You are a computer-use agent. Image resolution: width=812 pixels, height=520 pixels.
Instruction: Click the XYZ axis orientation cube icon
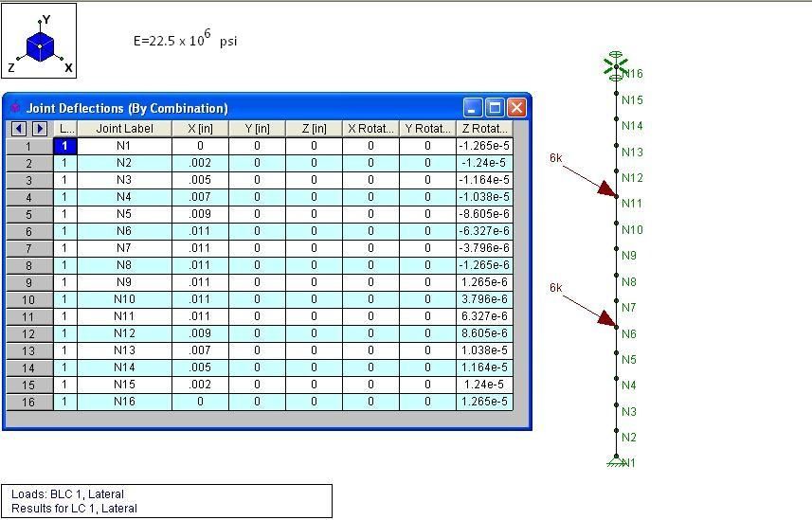[x=40, y=45]
